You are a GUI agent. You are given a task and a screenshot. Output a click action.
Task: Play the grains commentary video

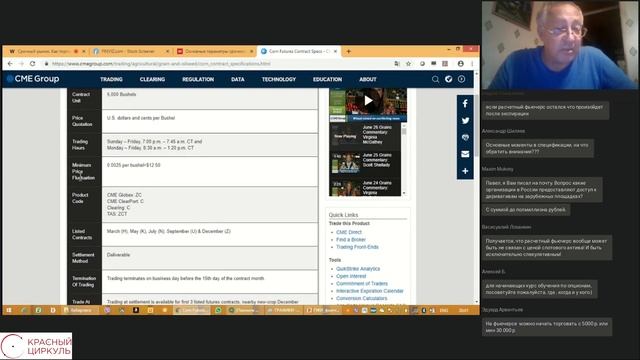click(x=368, y=100)
